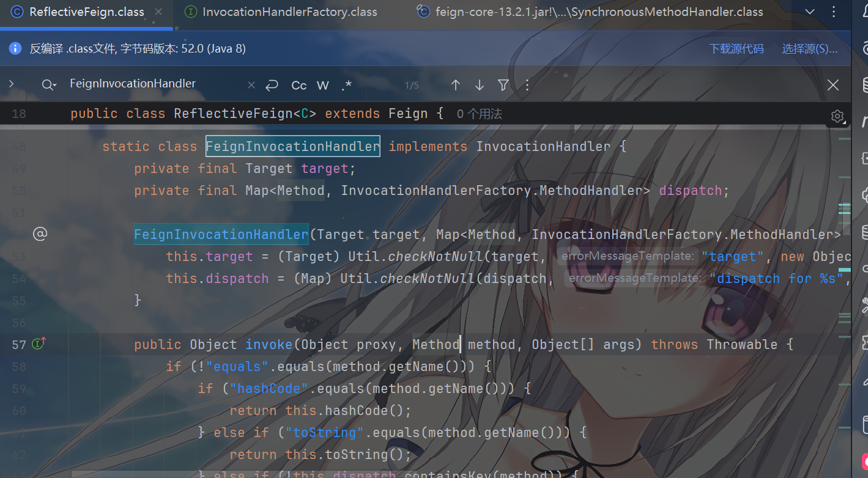Click the 选择源(S)... link
The width and height of the screenshot is (868, 478).
pyautogui.click(x=810, y=49)
